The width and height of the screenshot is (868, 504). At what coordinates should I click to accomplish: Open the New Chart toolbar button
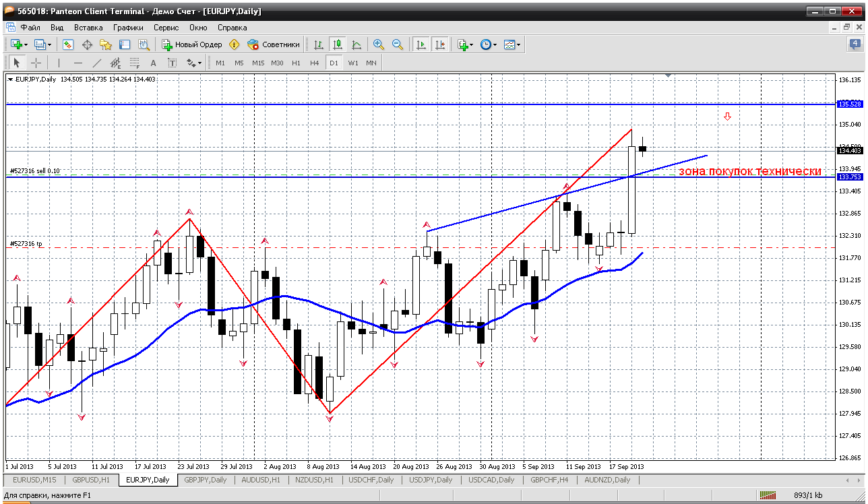pos(18,44)
